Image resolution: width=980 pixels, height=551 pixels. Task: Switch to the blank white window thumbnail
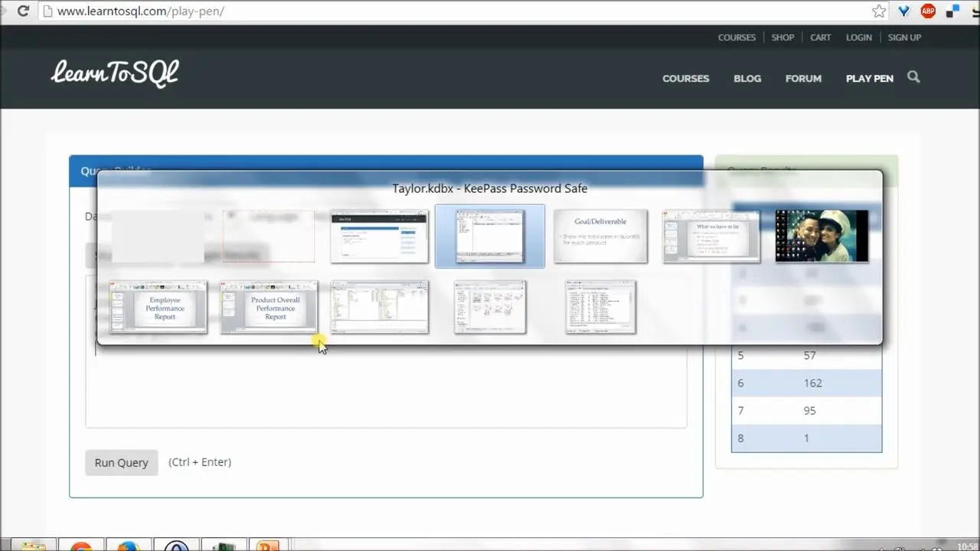158,236
